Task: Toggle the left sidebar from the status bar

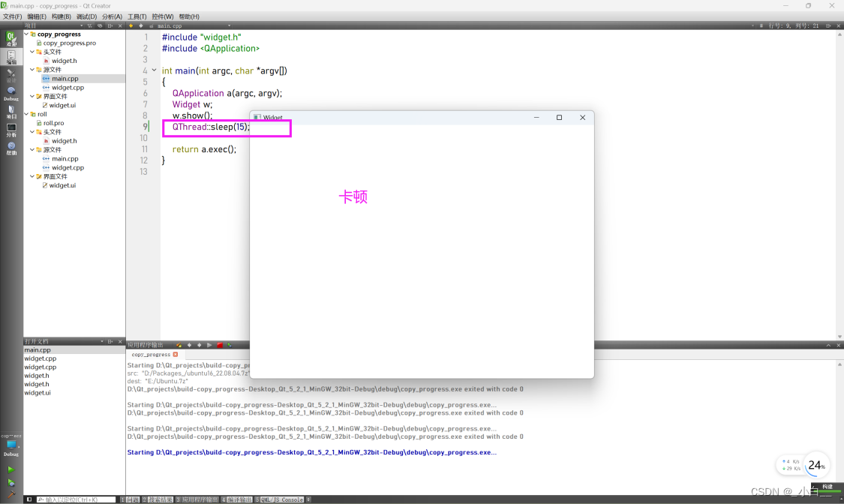Action: 29,499
